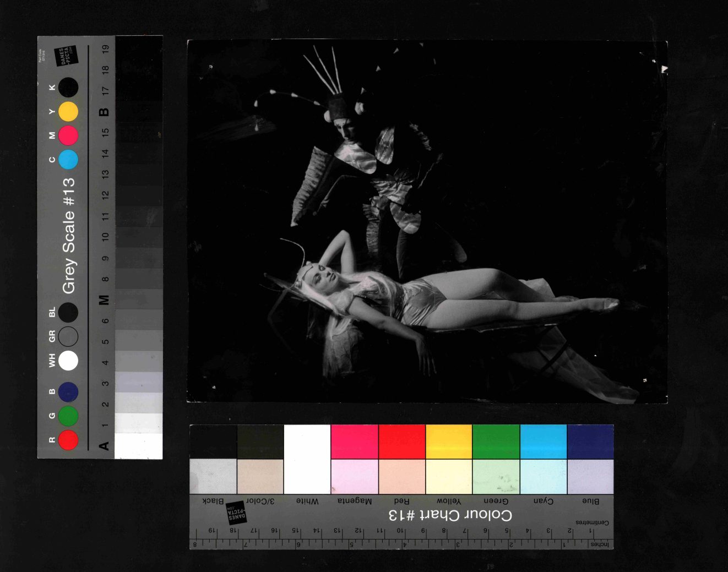Click the bright cyan swatch on Colour Chart
The height and width of the screenshot is (572, 728).
point(543,442)
